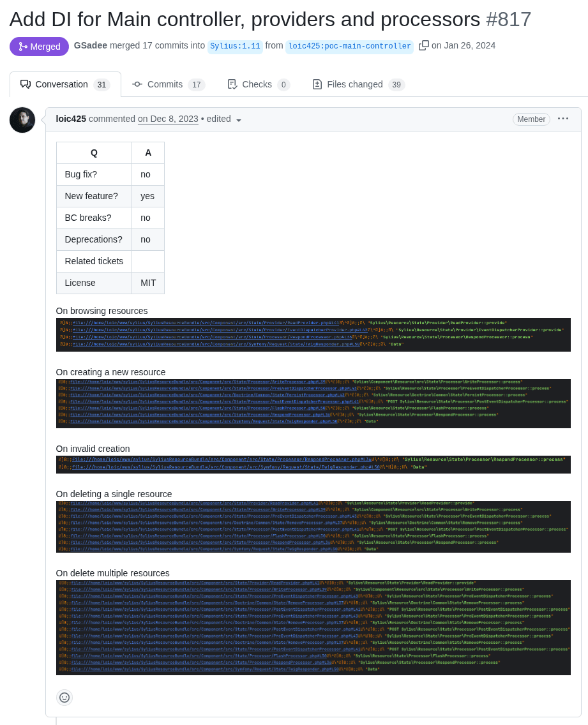The image size is (588, 725).
Task: Open the Files changed tab
Action: (x=359, y=85)
